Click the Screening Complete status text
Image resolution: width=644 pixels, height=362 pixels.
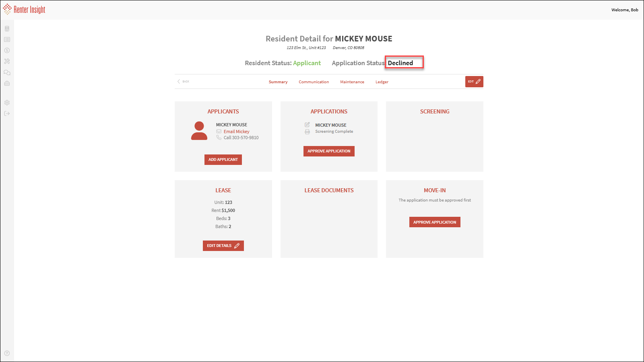click(x=334, y=132)
